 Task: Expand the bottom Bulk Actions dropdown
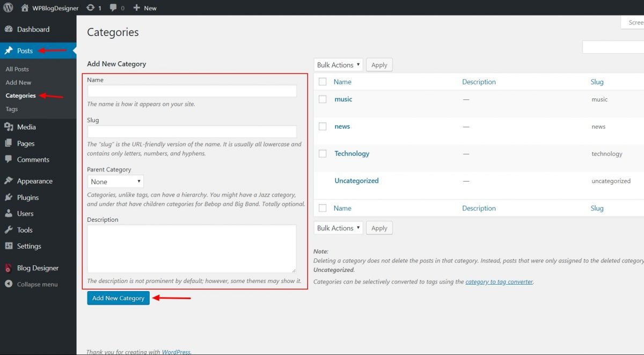(x=338, y=227)
